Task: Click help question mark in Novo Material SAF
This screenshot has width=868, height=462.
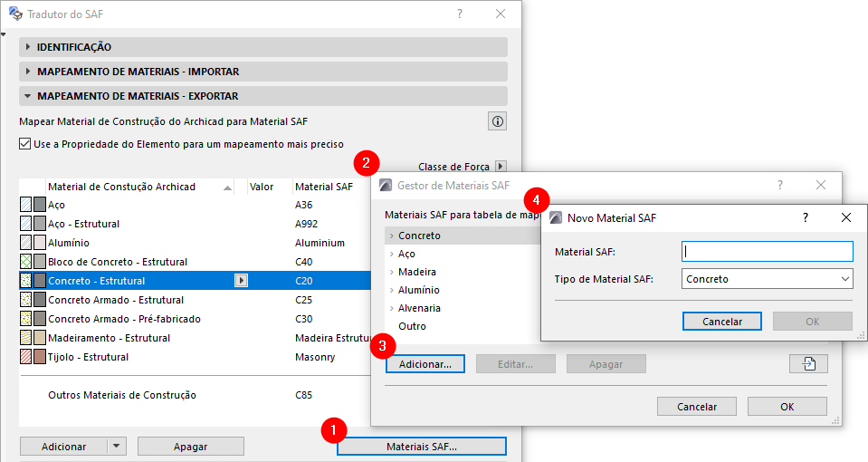Action: pyautogui.click(x=806, y=217)
